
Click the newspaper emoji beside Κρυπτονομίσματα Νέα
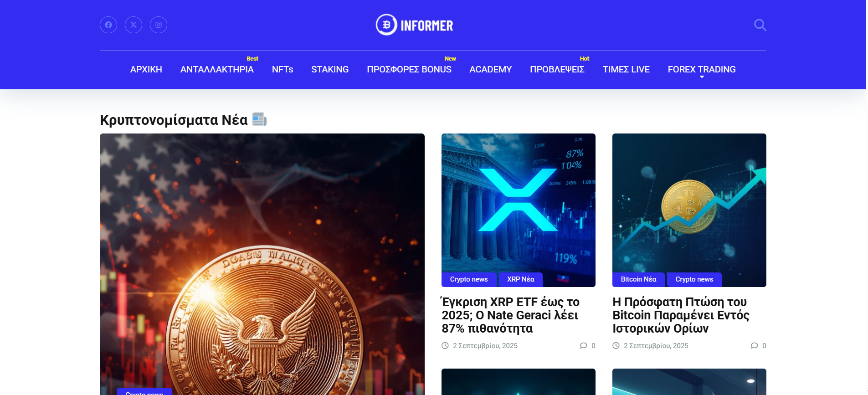click(x=259, y=119)
